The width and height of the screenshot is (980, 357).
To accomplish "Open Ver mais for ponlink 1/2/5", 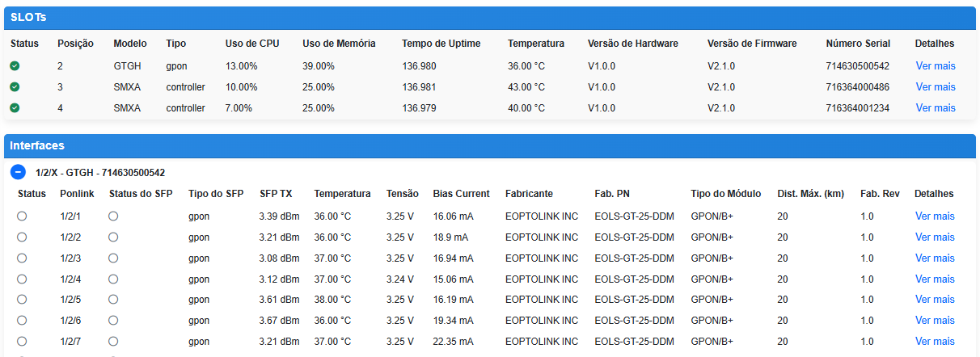I will coord(935,300).
